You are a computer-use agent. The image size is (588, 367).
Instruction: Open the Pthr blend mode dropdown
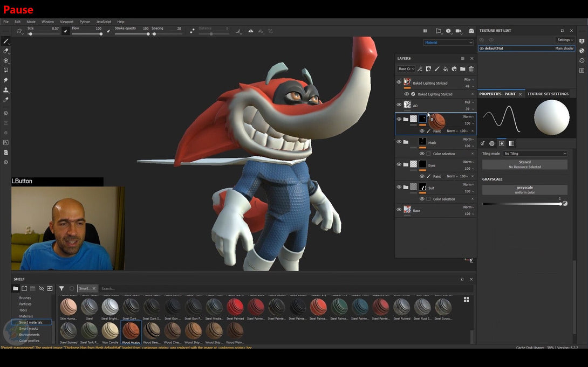[469, 80]
